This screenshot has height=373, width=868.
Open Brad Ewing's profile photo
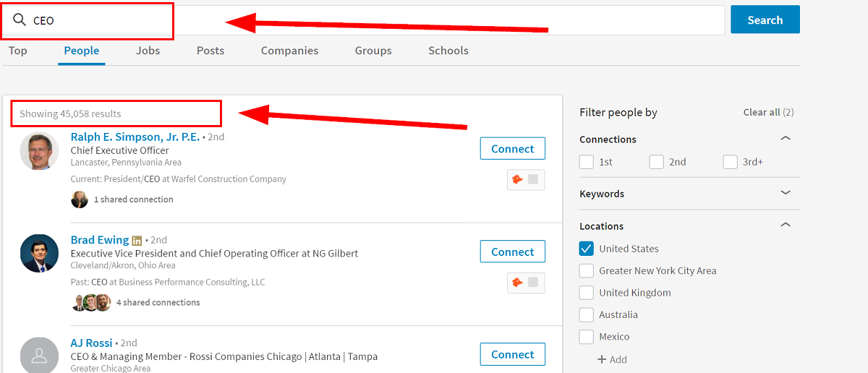coord(39,254)
